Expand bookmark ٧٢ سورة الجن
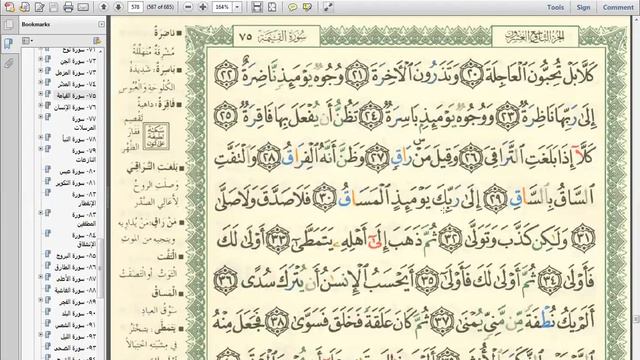The height and width of the screenshot is (360, 640). pyautogui.click(x=40, y=59)
